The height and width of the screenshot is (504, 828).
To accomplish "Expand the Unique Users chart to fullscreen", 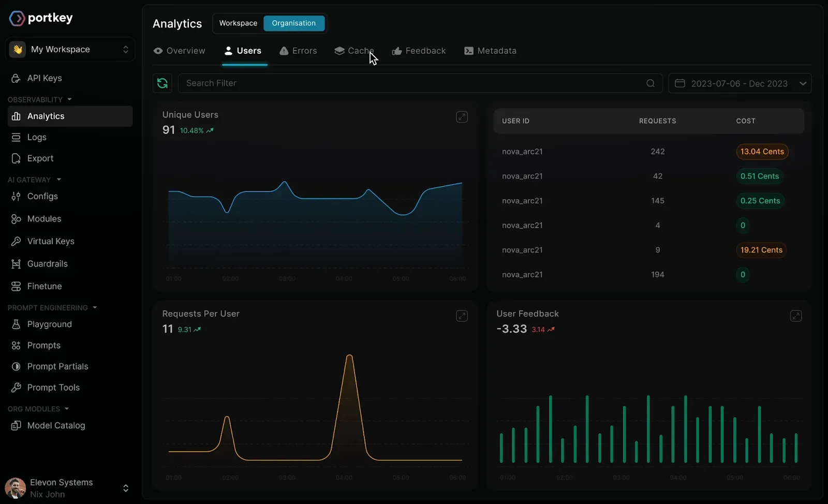I will tap(462, 117).
